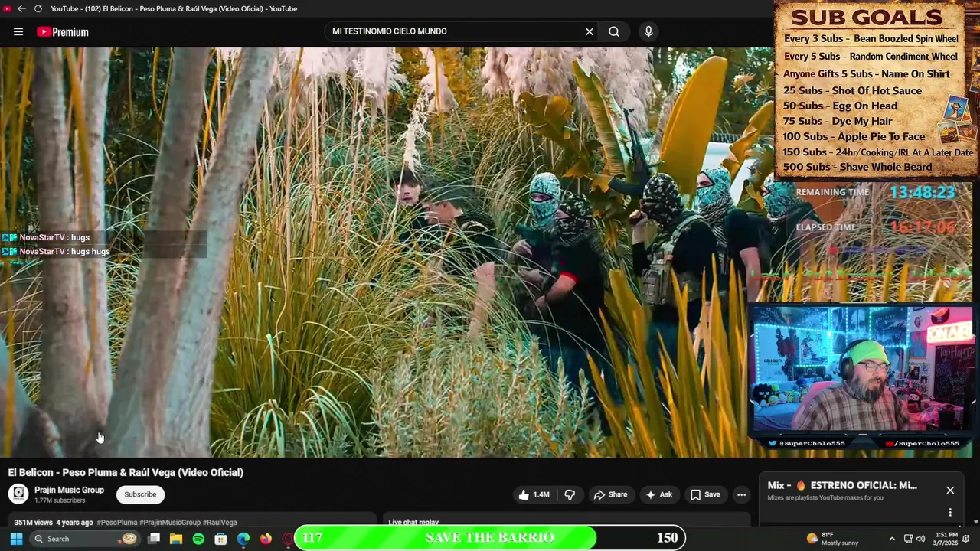Screen dimensions: 980x551
Task: Go to YouTube Premium home logo
Action: pos(62,31)
